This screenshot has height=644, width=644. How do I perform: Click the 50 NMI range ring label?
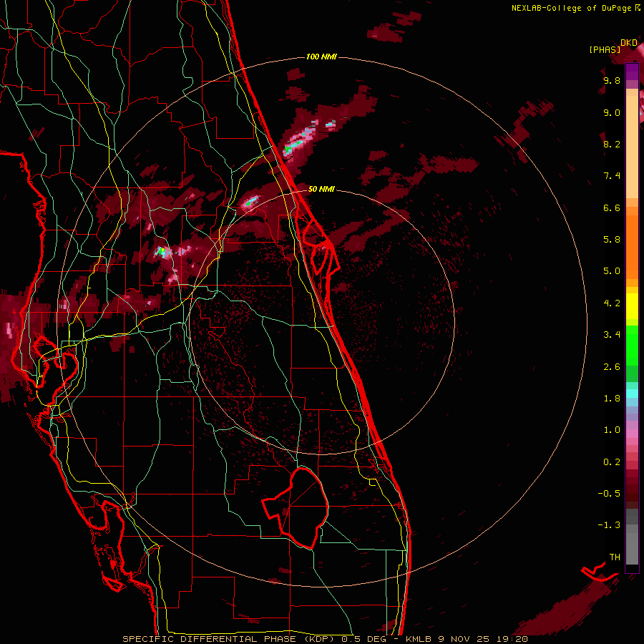321,189
